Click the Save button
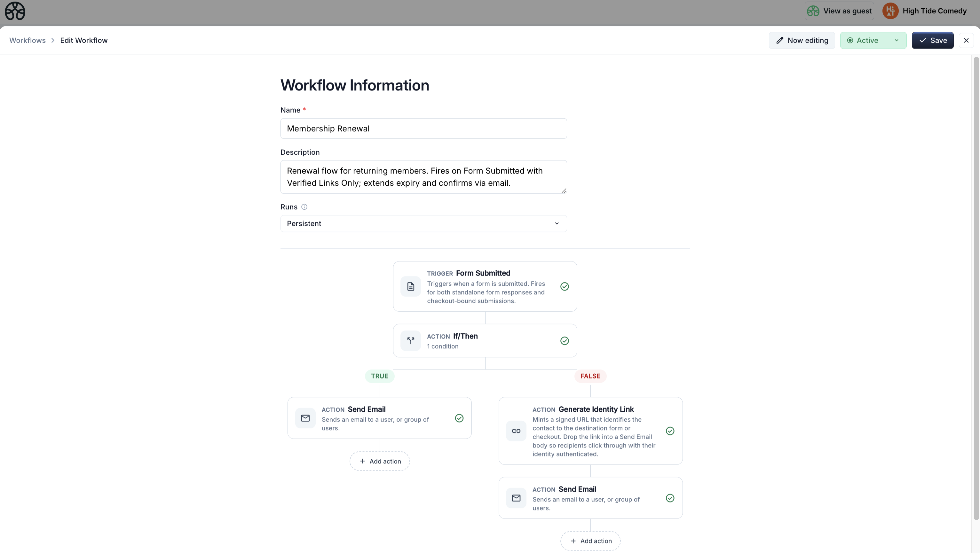 click(933, 40)
